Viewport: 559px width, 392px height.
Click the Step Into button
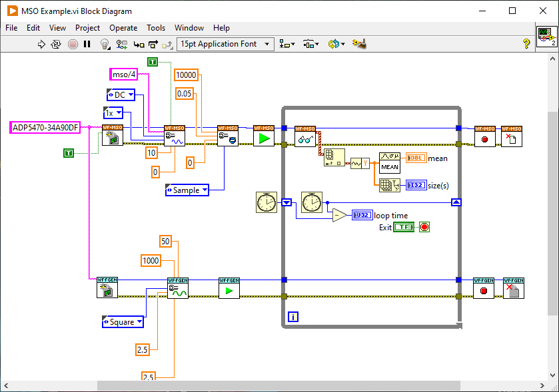139,44
